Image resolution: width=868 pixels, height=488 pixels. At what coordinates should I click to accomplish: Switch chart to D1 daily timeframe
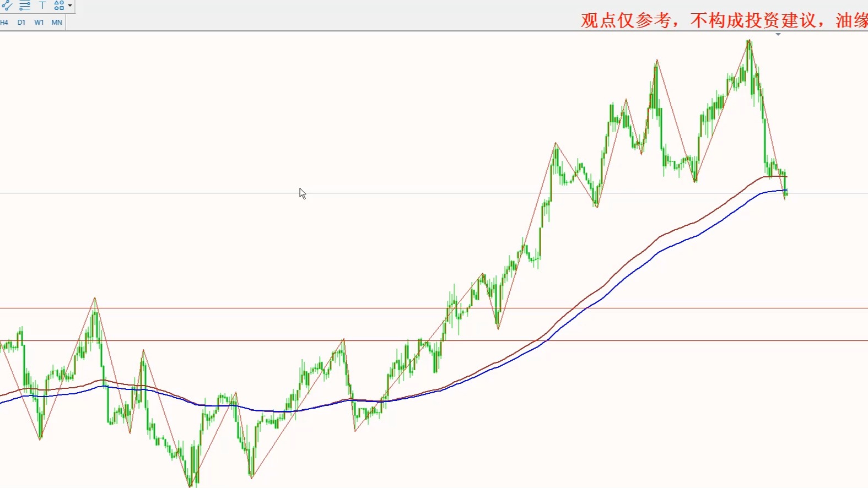coord(21,23)
